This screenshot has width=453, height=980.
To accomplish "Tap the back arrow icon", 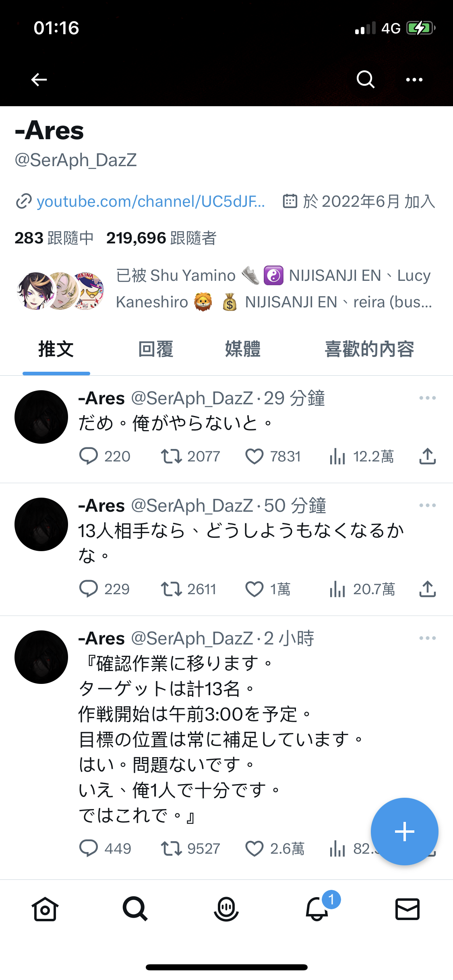I will [x=39, y=80].
